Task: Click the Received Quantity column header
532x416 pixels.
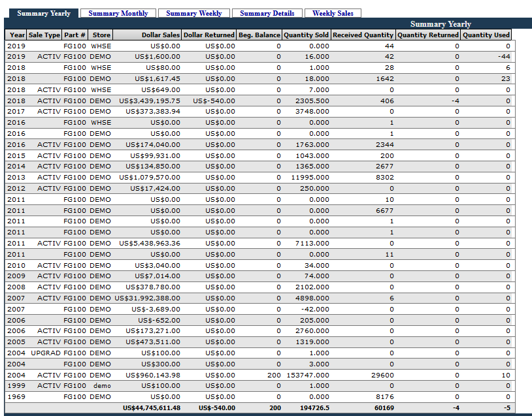Action: (x=363, y=35)
